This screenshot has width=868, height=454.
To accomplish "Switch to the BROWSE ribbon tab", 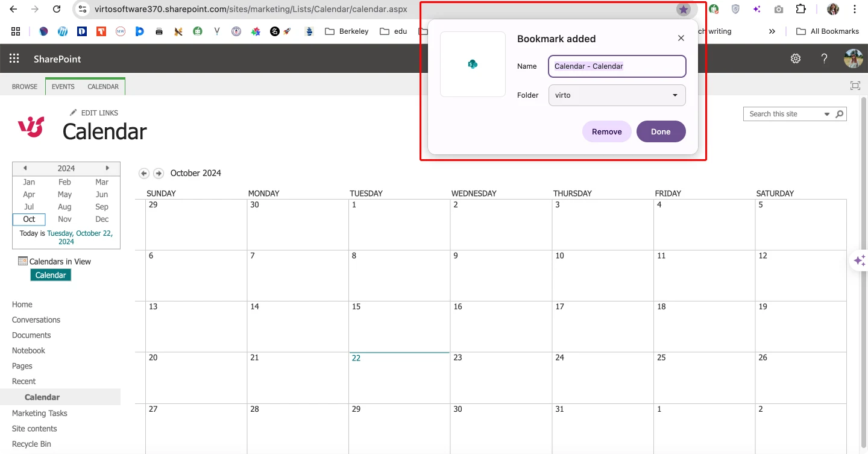I will tap(25, 86).
